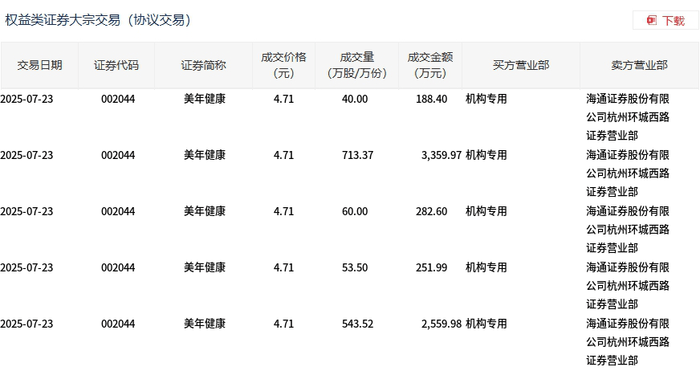Click 机构专用 buyer in the first row
Image resolution: width=700 pixels, height=371 pixels.
coord(486,99)
